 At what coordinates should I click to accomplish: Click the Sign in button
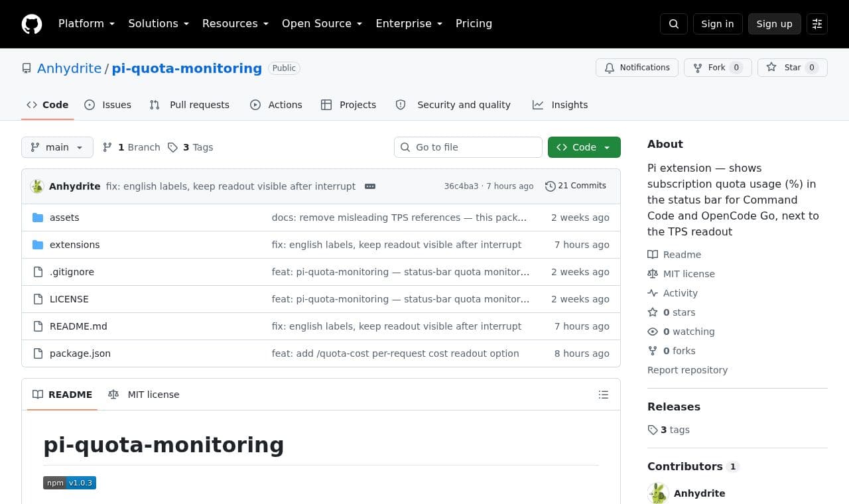coord(718,24)
